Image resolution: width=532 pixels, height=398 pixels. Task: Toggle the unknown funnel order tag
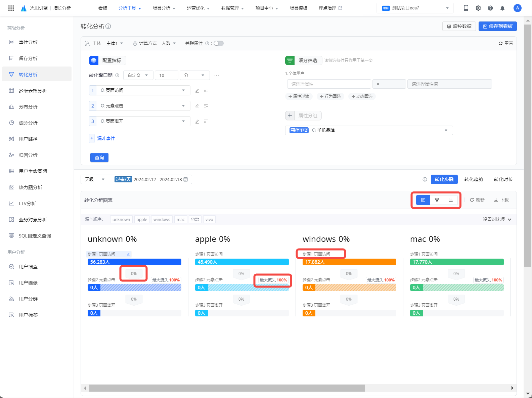click(121, 219)
